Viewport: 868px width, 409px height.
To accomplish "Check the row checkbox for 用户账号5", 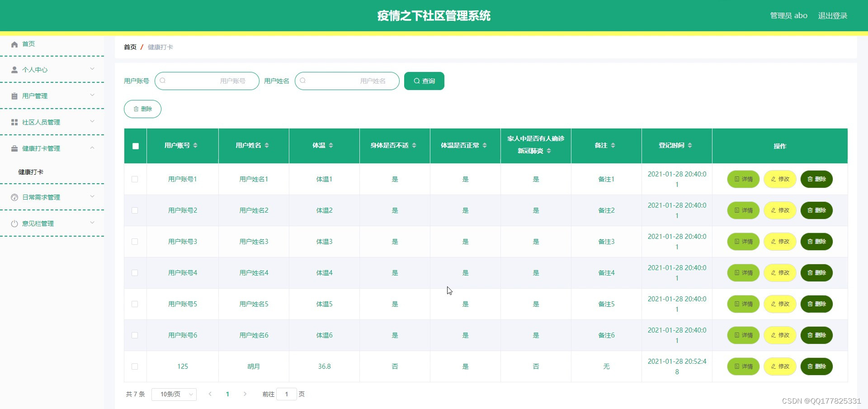I will pos(135,304).
